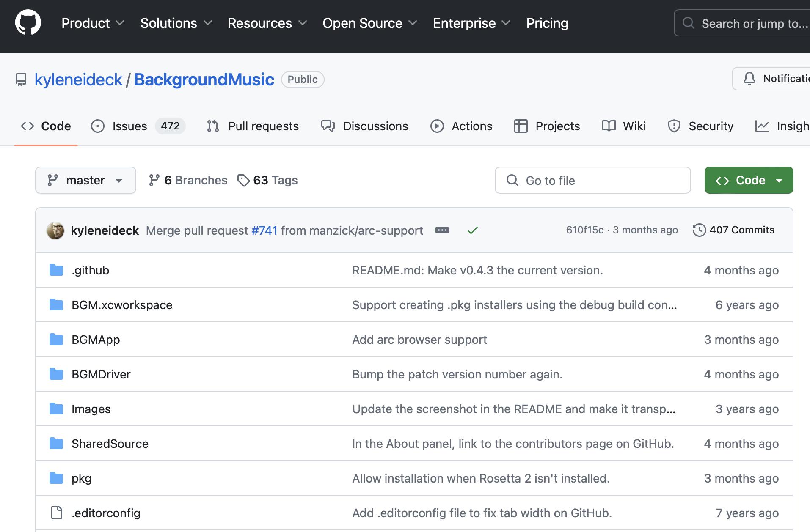
Task: Open 'Allow installation when Rosetta 2' commit
Action: coord(481,478)
